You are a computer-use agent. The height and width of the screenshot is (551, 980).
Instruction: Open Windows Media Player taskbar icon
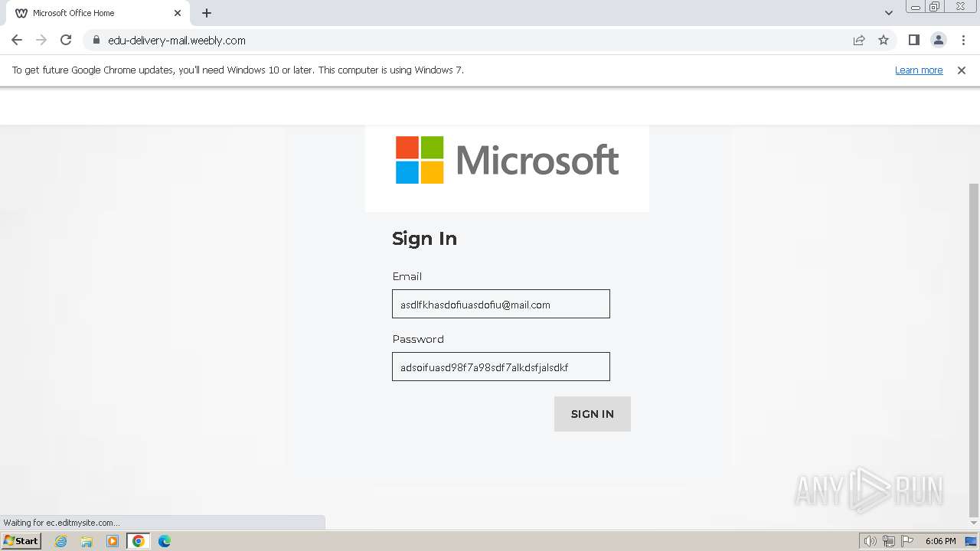113,541
